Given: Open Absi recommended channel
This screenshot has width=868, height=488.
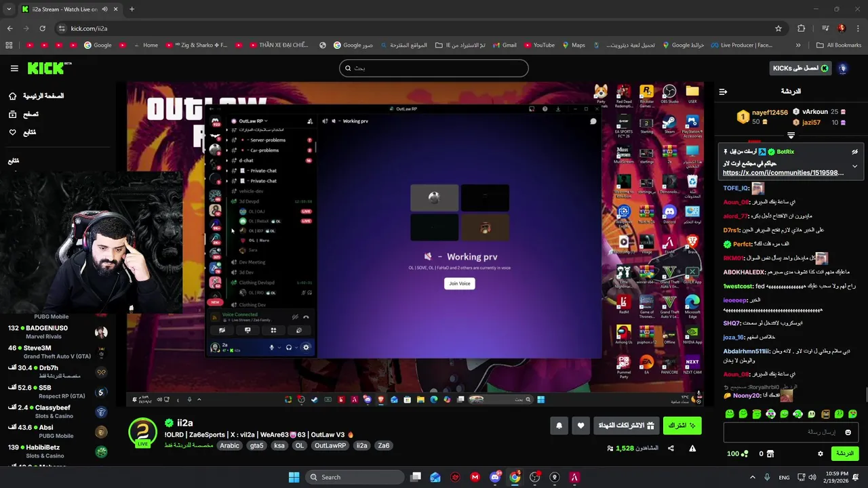Looking at the screenshot, I should pyautogui.click(x=58, y=431).
